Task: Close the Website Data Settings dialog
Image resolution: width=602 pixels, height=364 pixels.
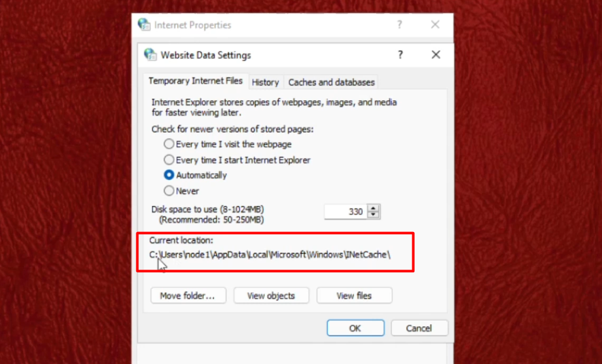Action: [x=435, y=55]
